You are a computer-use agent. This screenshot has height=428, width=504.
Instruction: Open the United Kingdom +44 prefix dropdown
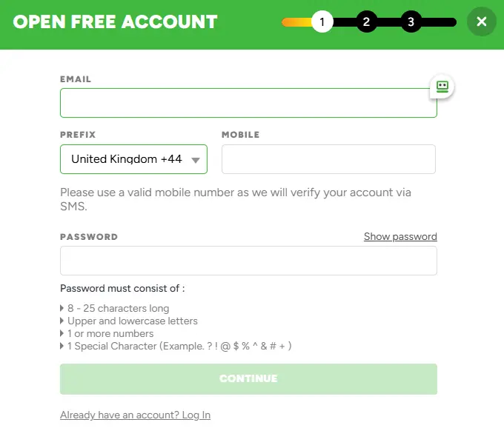click(x=127, y=159)
